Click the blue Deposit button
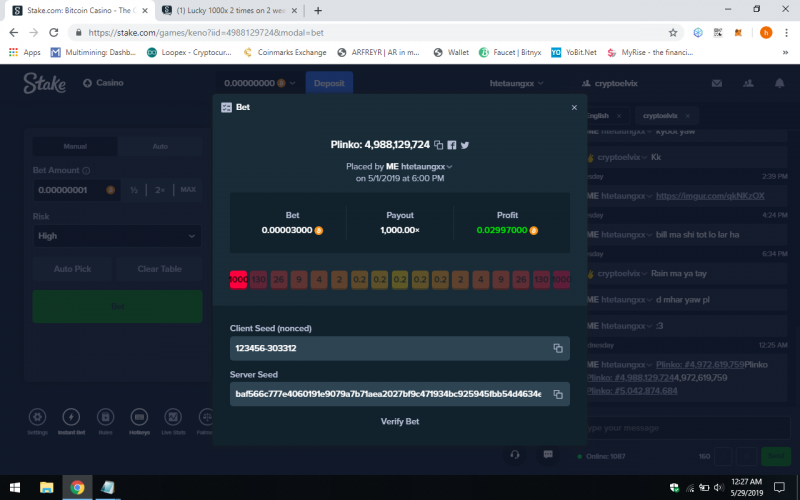The image size is (800, 500). click(329, 83)
